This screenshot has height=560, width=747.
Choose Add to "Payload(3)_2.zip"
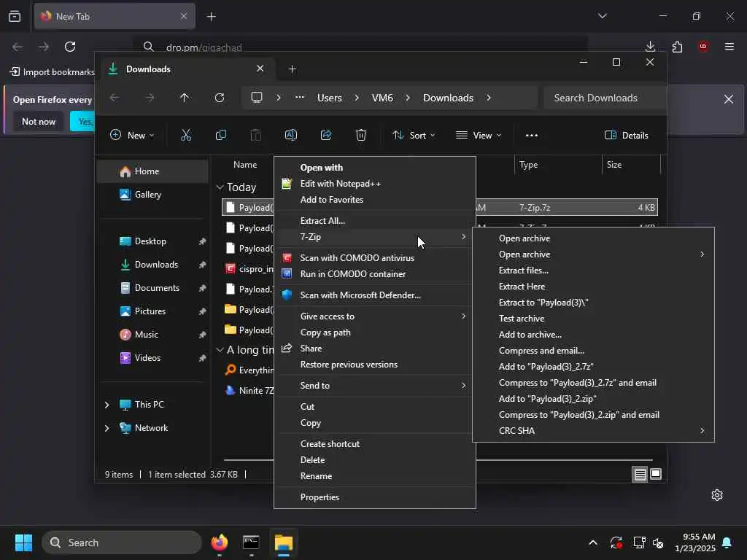pos(593,399)
